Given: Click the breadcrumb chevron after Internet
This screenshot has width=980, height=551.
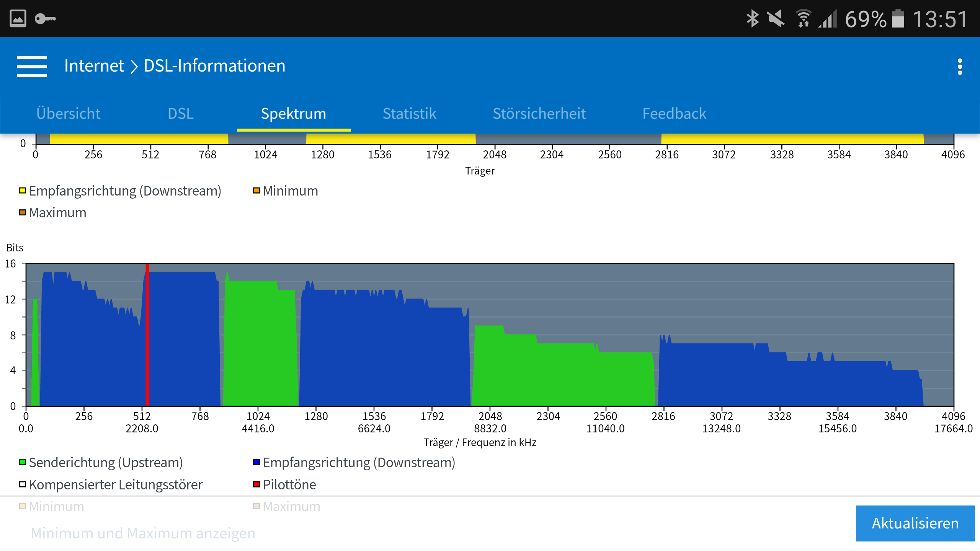Looking at the screenshot, I should tap(134, 66).
